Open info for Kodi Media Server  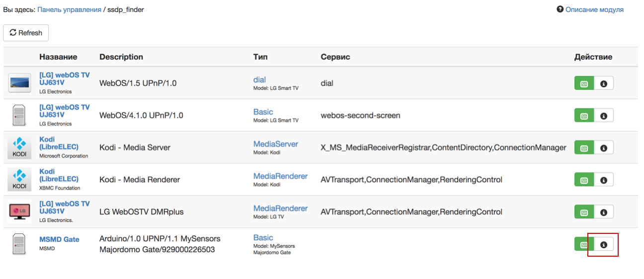pyautogui.click(x=604, y=148)
